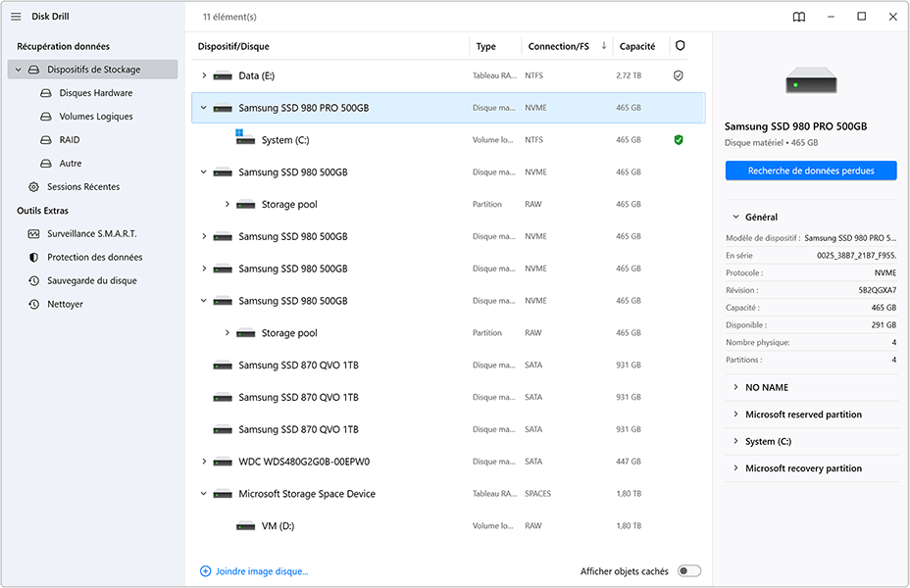
Task: Click the protection shield column header icon
Action: (681, 46)
